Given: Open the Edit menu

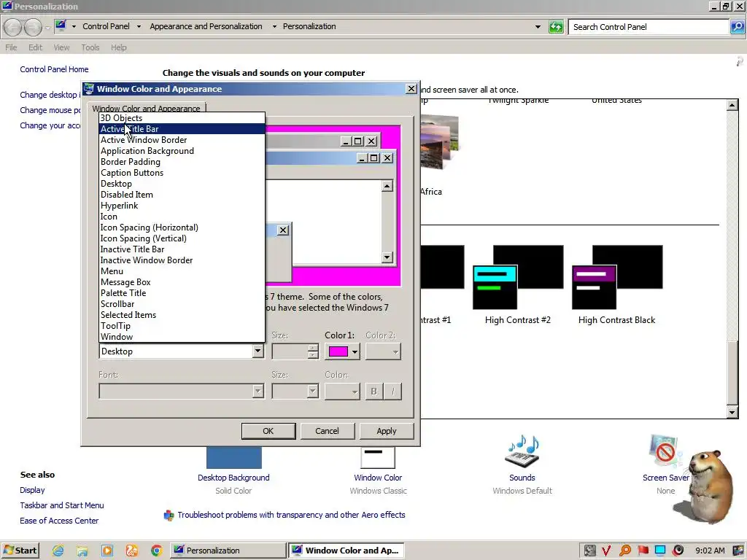Looking at the screenshot, I should pos(35,47).
